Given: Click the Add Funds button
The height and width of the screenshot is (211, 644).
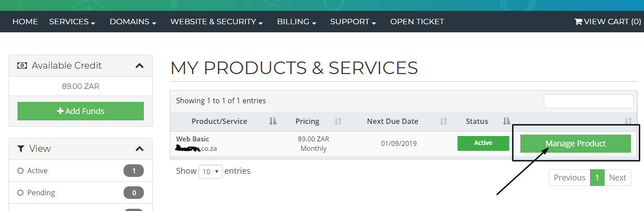Looking at the screenshot, I should point(81,111).
